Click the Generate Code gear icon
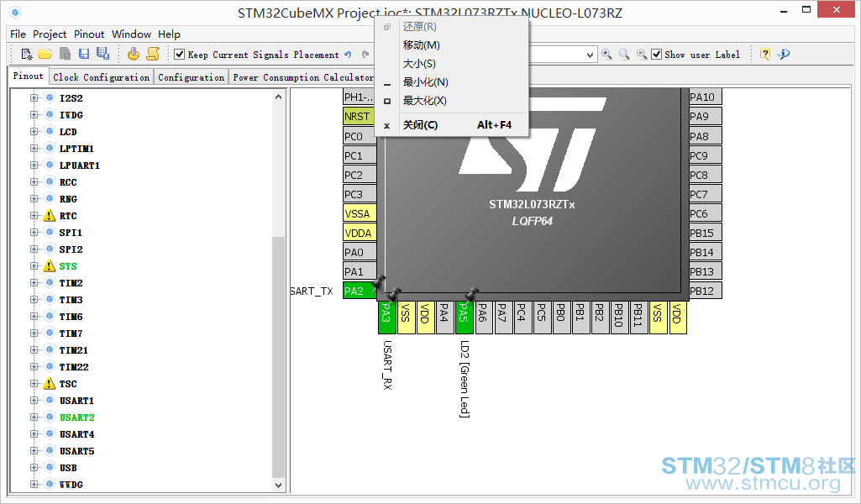The height and width of the screenshot is (504, 861). (133, 54)
